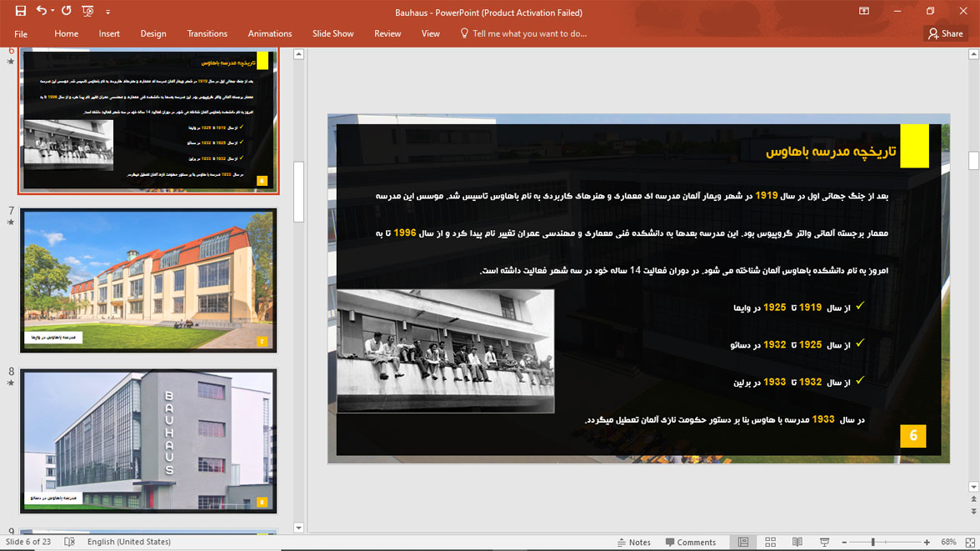Click the animation star icon under slide 6
The image size is (980, 551).
pos(11,62)
